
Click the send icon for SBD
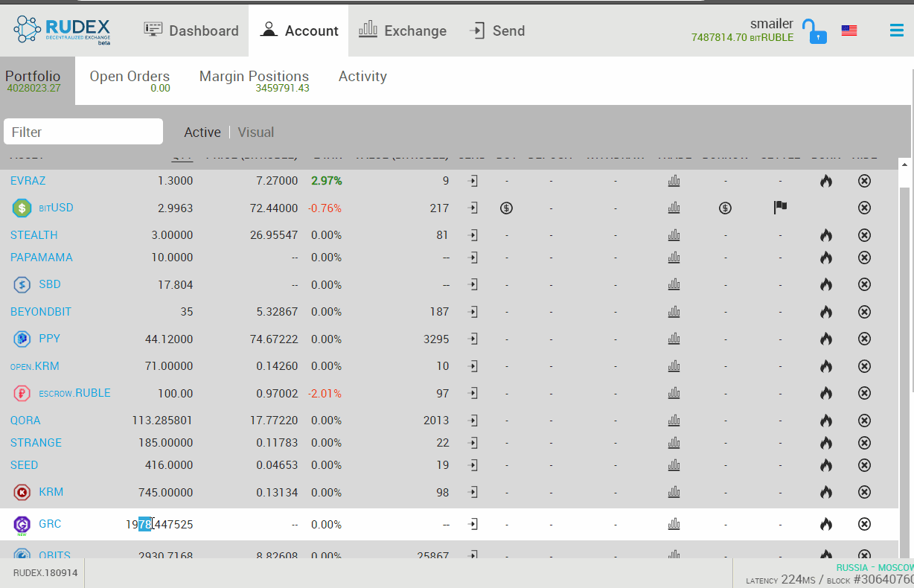[473, 284]
